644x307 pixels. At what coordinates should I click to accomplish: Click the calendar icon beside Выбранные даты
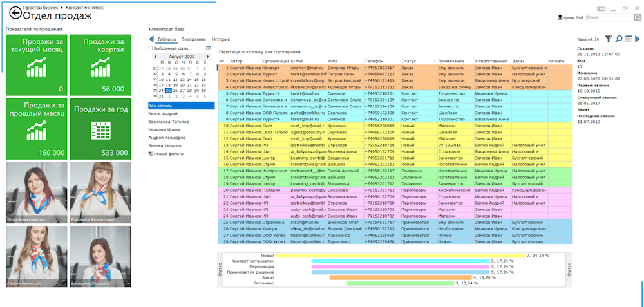(x=209, y=48)
